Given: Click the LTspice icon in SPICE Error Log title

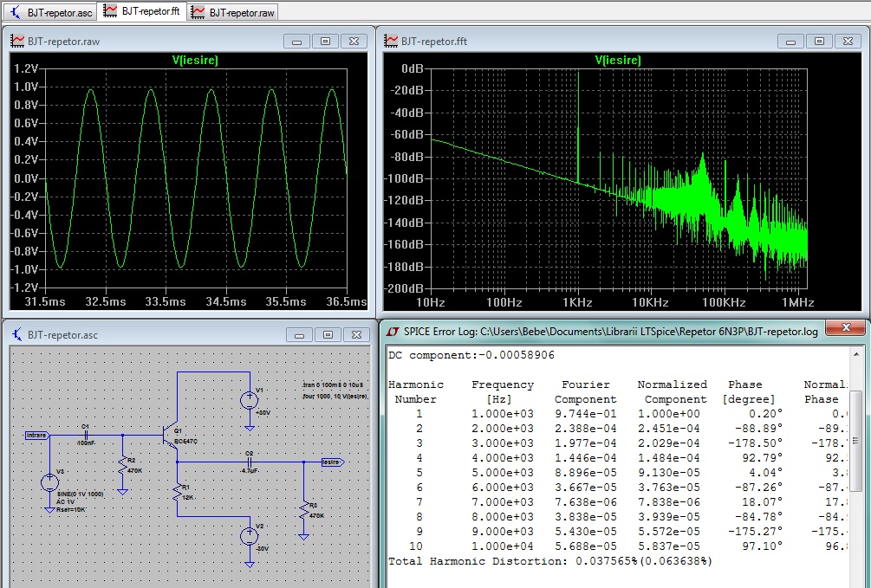Looking at the screenshot, I should point(393,332).
